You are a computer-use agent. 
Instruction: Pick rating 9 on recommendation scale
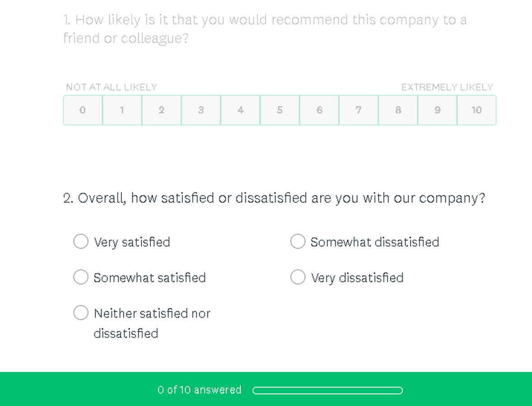pyautogui.click(x=437, y=110)
